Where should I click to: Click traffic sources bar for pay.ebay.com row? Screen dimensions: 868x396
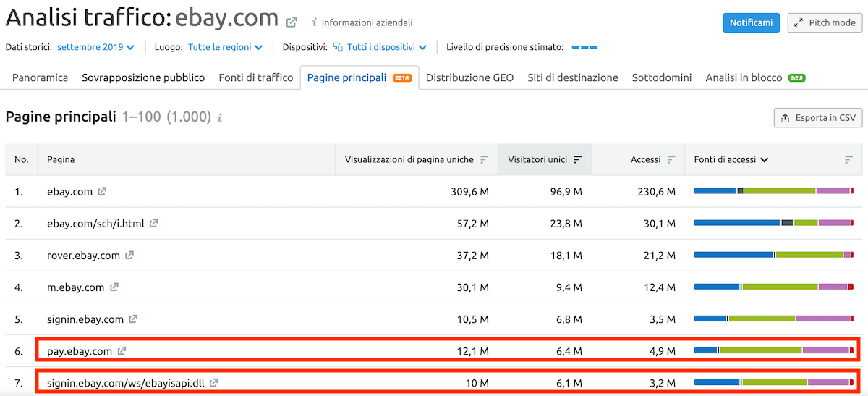[x=773, y=350]
